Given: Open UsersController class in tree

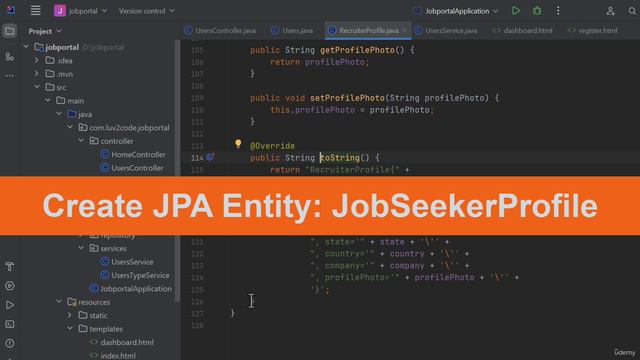Looking at the screenshot, I should [132, 168].
